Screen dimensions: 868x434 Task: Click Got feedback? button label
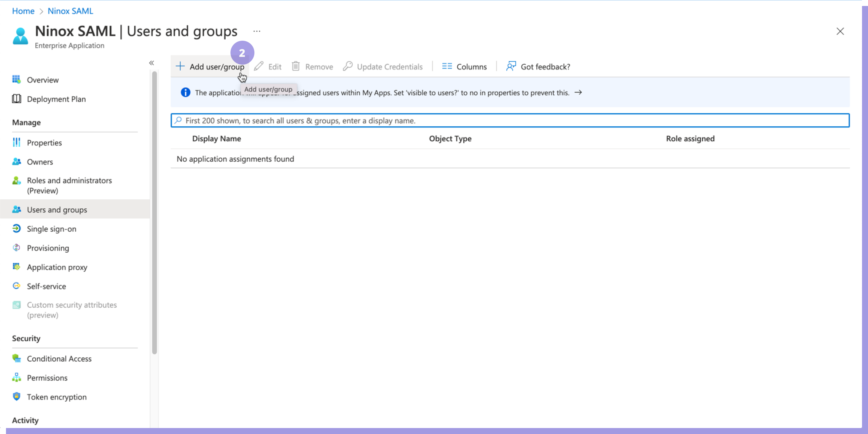click(546, 67)
